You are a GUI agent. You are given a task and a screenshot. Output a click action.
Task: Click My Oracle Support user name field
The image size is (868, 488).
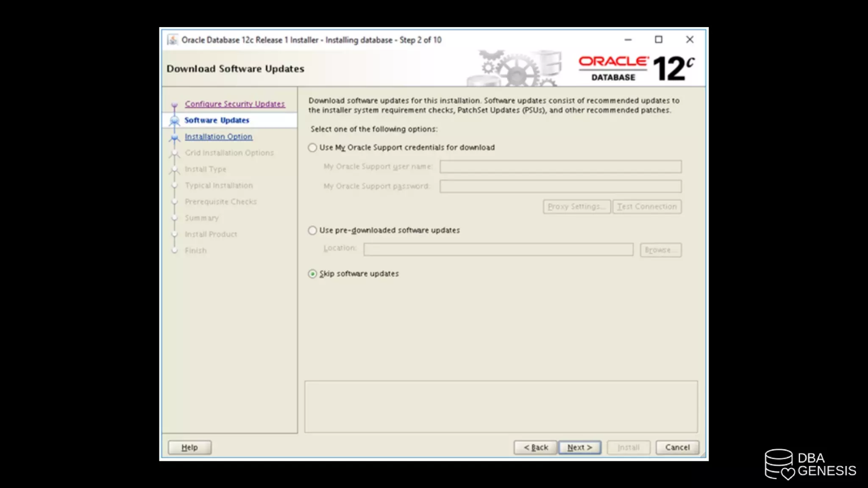560,166
